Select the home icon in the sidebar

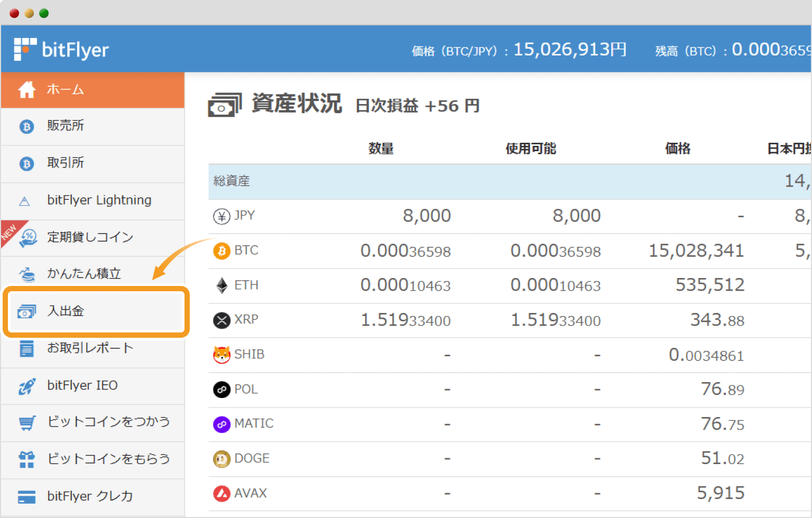(26, 89)
